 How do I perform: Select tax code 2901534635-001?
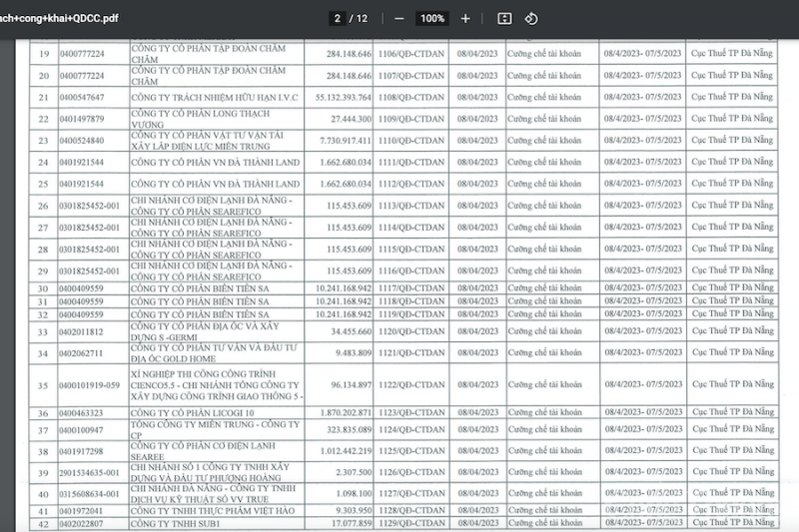click(89, 473)
